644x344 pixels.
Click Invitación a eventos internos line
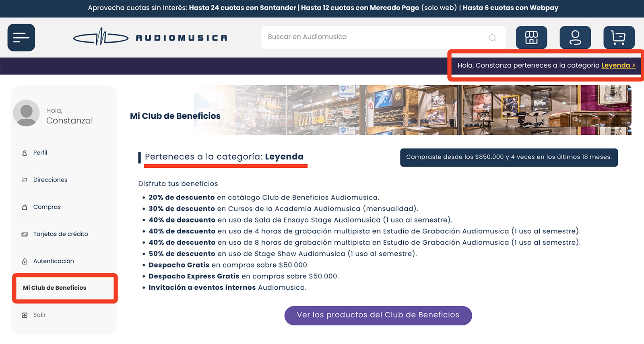(x=227, y=288)
